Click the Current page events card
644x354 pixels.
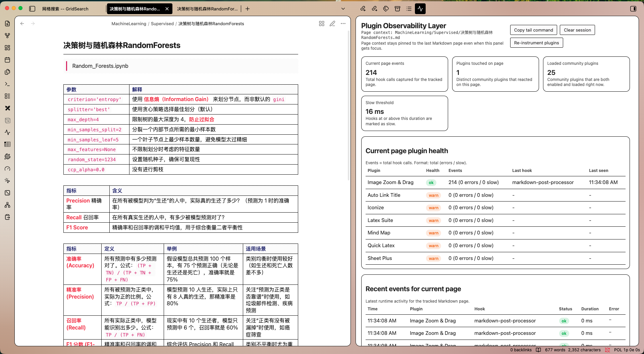coord(405,74)
